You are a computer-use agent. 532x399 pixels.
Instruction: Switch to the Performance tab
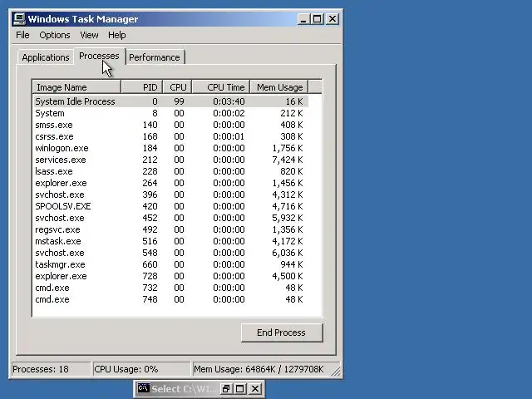pos(155,57)
